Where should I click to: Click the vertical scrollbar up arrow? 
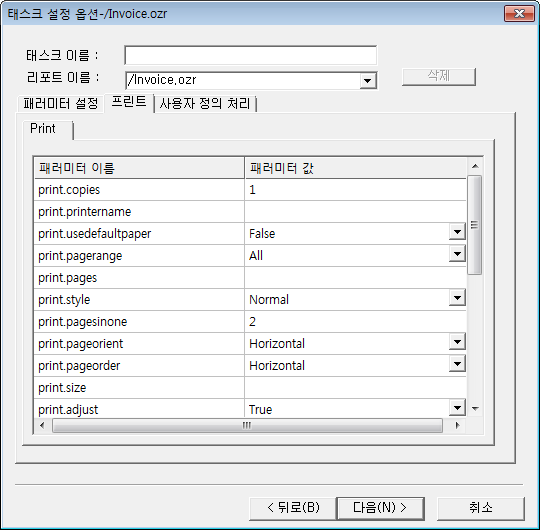(x=475, y=166)
